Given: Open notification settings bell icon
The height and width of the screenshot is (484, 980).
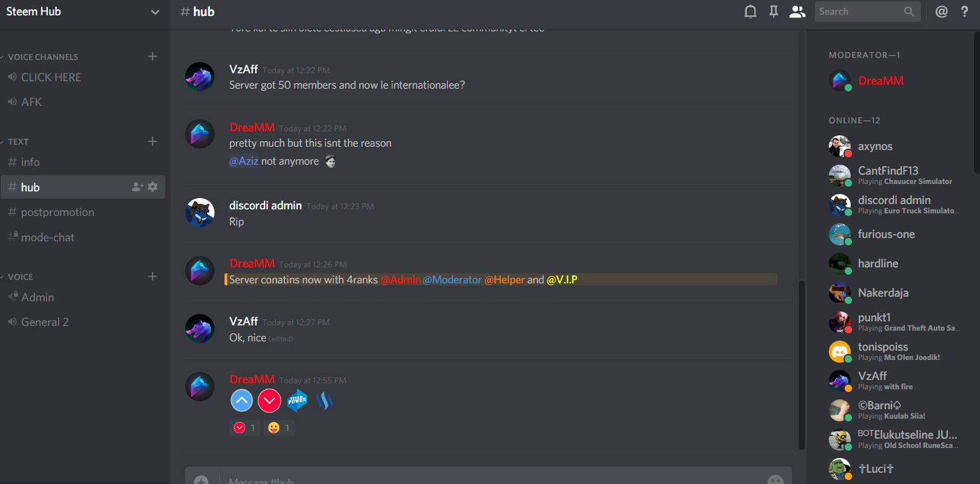Looking at the screenshot, I should 750,11.
